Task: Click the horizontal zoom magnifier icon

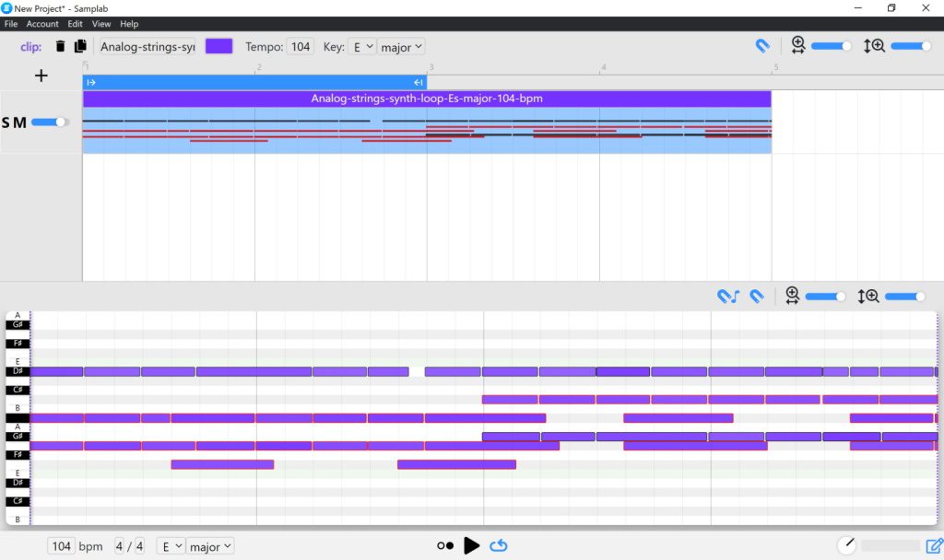Action: tap(799, 44)
